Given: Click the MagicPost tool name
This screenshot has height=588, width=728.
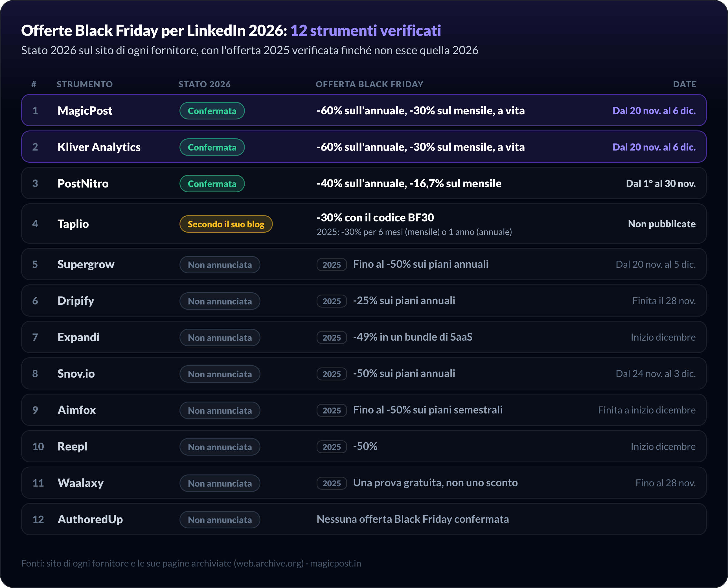Looking at the screenshot, I should click(x=85, y=110).
